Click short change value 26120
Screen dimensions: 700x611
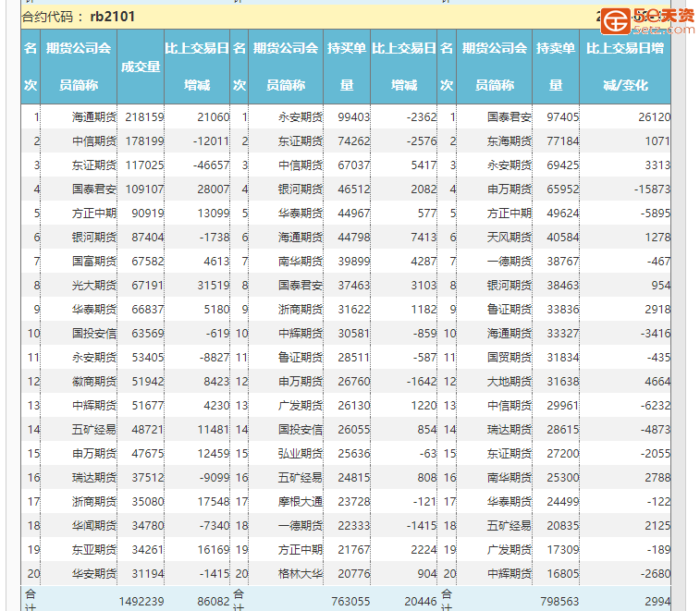tap(655, 117)
